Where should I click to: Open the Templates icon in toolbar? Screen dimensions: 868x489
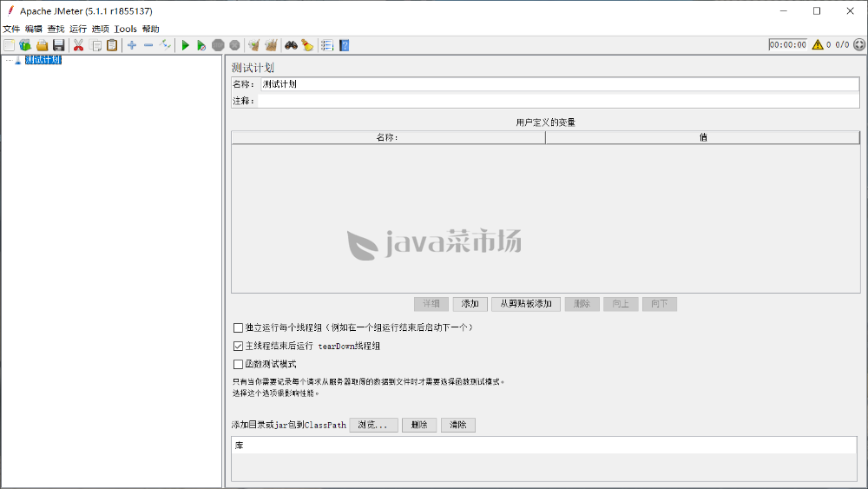tap(25, 45)
